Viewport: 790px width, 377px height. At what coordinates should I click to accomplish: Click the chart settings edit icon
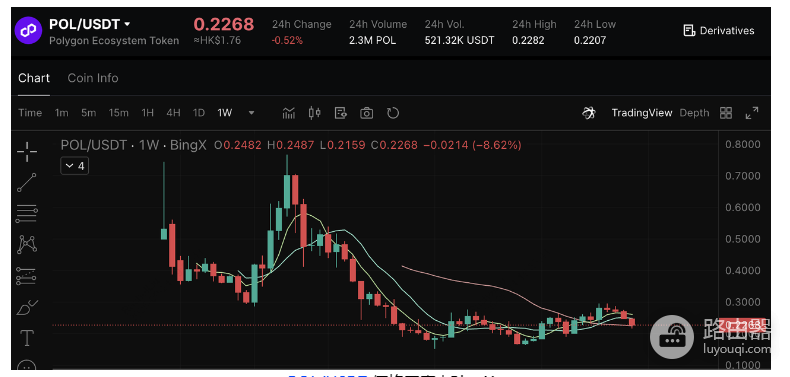point(341,113)
